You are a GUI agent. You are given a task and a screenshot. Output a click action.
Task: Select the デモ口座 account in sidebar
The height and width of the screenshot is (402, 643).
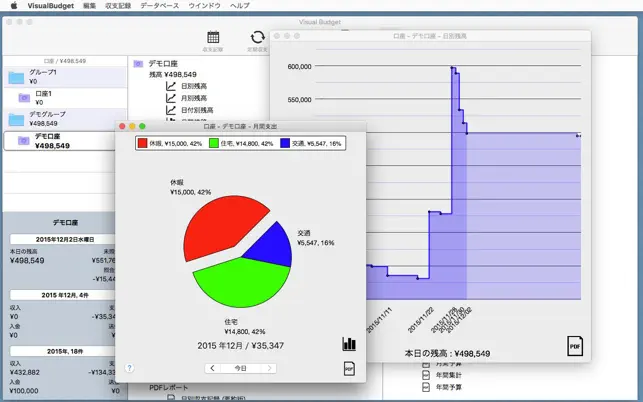60,141
